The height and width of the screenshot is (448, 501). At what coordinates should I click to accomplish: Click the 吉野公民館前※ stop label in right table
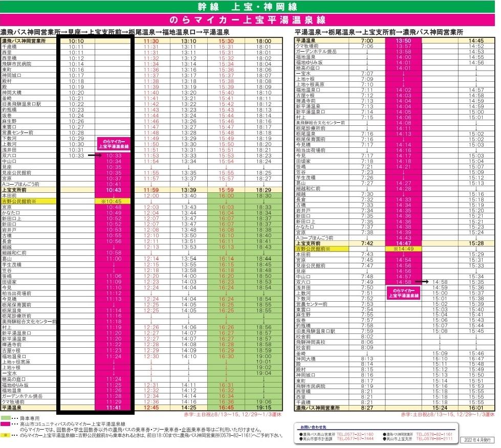(x=313, y=249)
